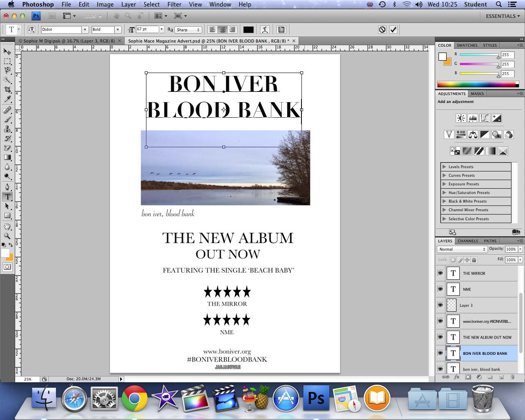Add a Color Balance adjustment
The width and height of the screenshot is (525, 420).
click(x=473, y=135)
